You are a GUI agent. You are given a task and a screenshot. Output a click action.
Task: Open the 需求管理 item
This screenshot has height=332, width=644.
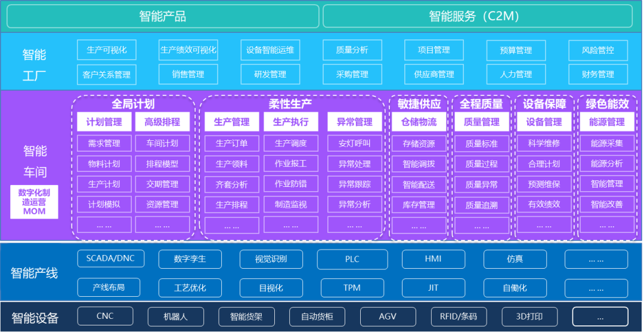(x=104, y=143)
